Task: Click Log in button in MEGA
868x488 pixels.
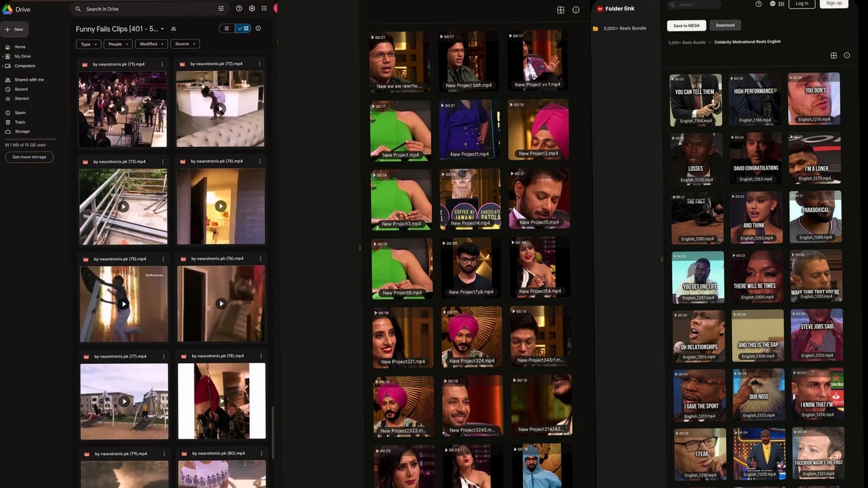Action: coord(802,3)
